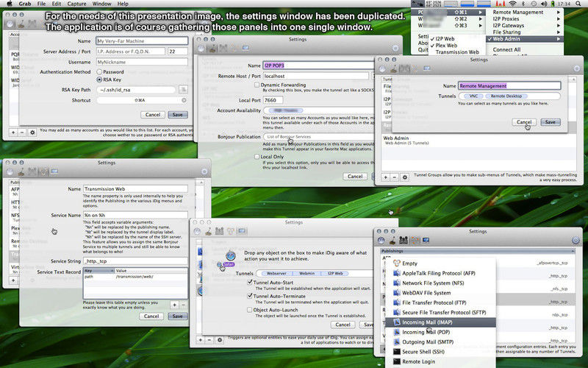Expand the I2P Gateways submenu
Image resolution: width=588 pixels, height=368 pixels.
[525, 26]
